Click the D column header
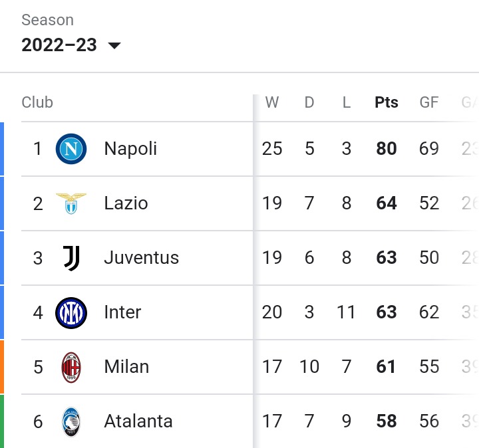 coord(309,102)
